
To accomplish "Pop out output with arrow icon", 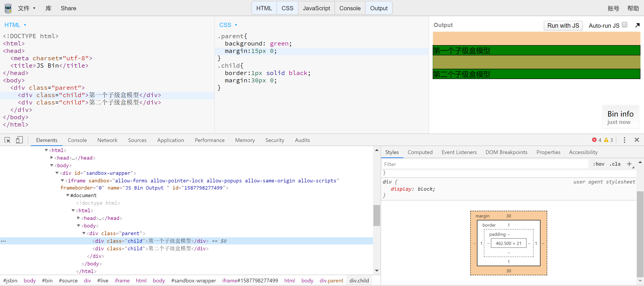I will (637, 25).
